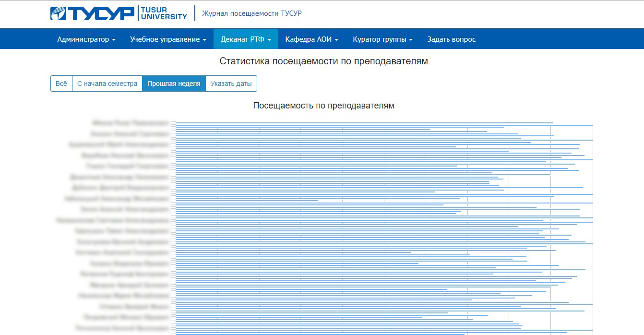Click the Посещаемость по преподавателям chart title
This screenshot has width=644, height=335.
click(x=323, y=106)
